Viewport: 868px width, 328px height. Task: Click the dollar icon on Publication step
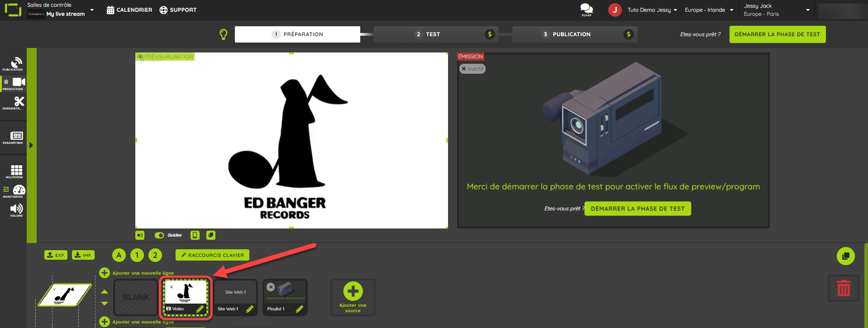pos(628,34)
